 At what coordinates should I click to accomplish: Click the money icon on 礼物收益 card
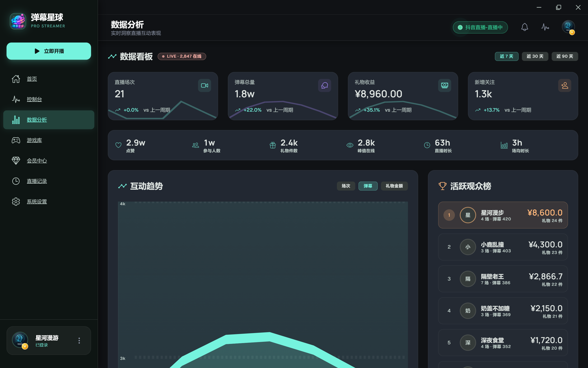[445, 85]
